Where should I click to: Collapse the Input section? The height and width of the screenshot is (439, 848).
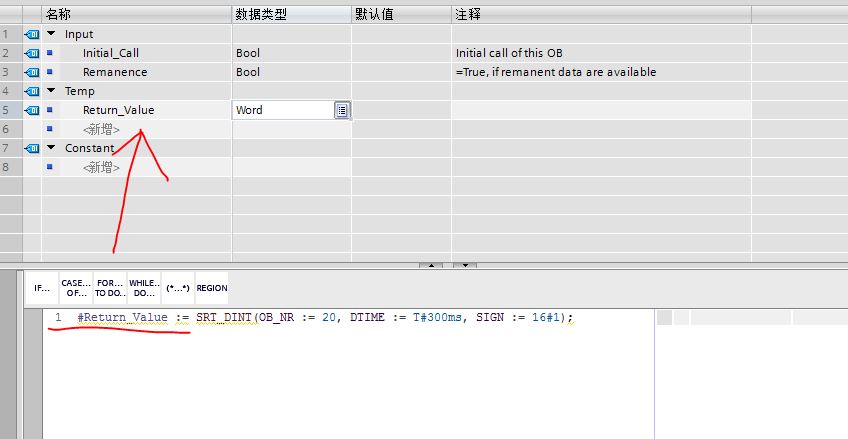52,34
